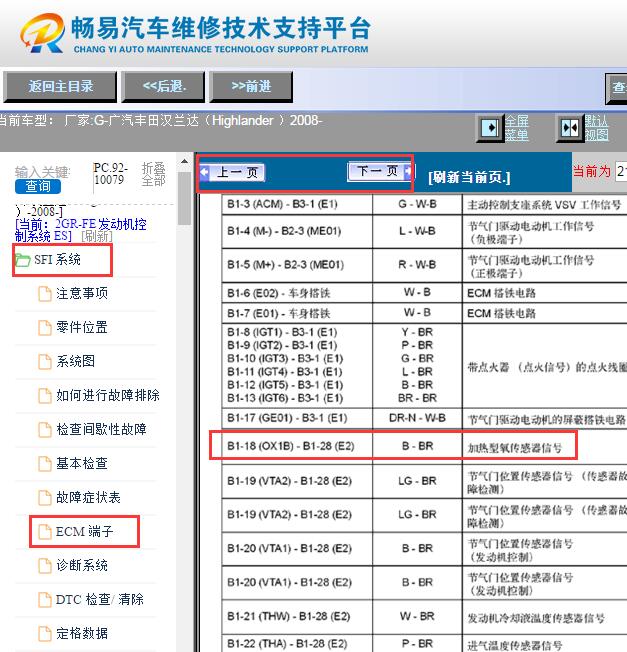This screenshot has width=627, height=652.
Task: Click the page icon beside 定格数据
Action: click(x=45, y=633)
